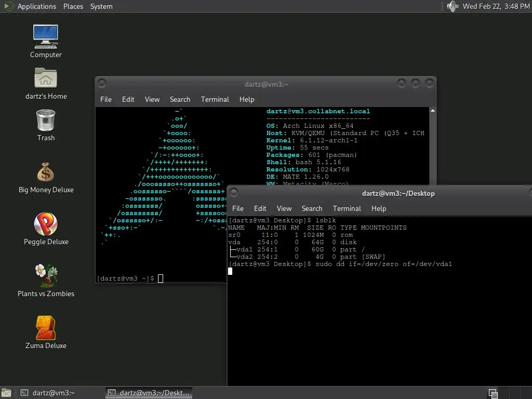
Task: Click the window menu button of dartz@vm3:~ window
Action: pyautogui.click(x=102, y=83)
